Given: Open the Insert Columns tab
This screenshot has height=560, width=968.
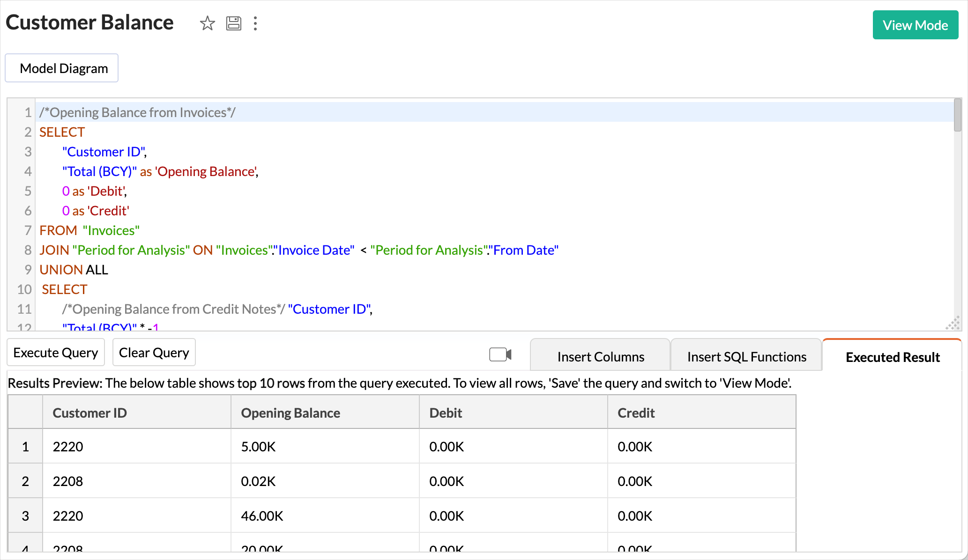Looking at the screenshot, I should coord(600,357).
